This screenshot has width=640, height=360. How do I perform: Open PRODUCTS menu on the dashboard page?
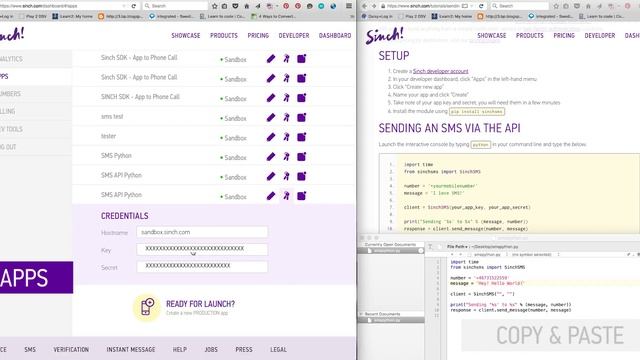[224, 36]
